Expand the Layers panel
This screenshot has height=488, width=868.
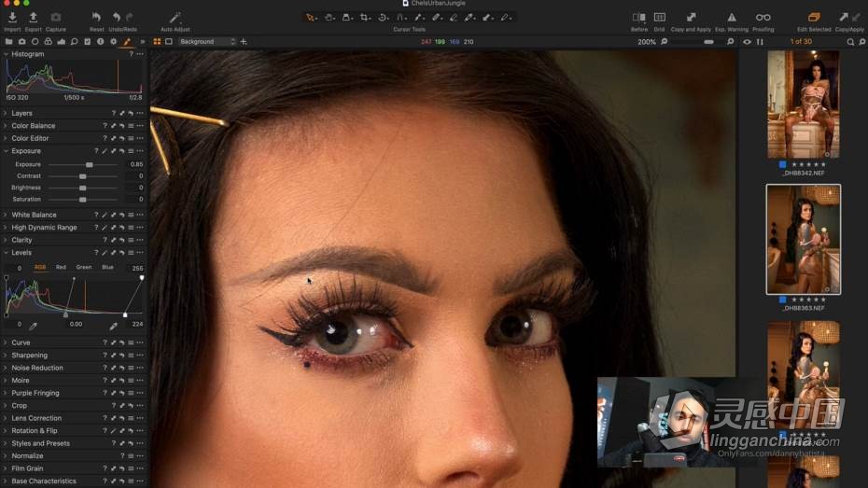pyautogui.click(x=6, y=113)
